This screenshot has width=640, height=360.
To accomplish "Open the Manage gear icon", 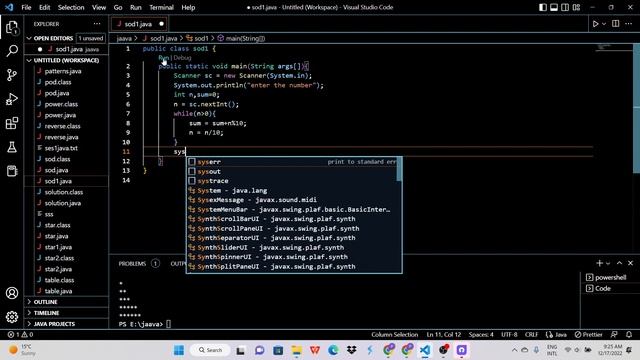I will pos(12,317).
